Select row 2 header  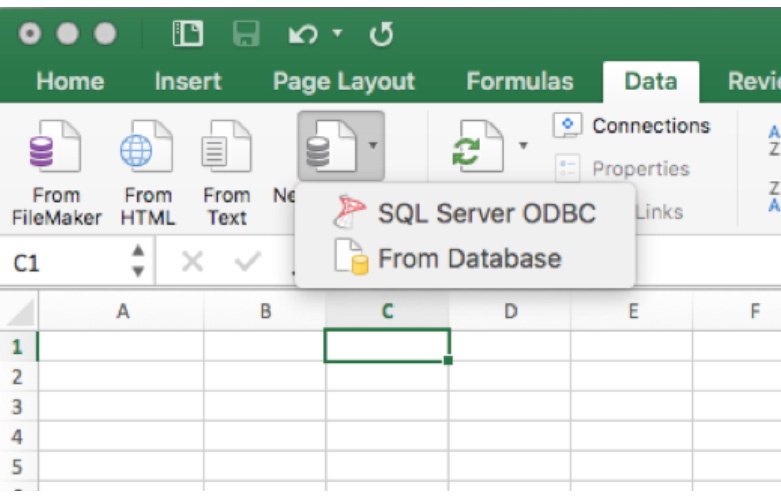pyautogui.click(x=18, y=376)
